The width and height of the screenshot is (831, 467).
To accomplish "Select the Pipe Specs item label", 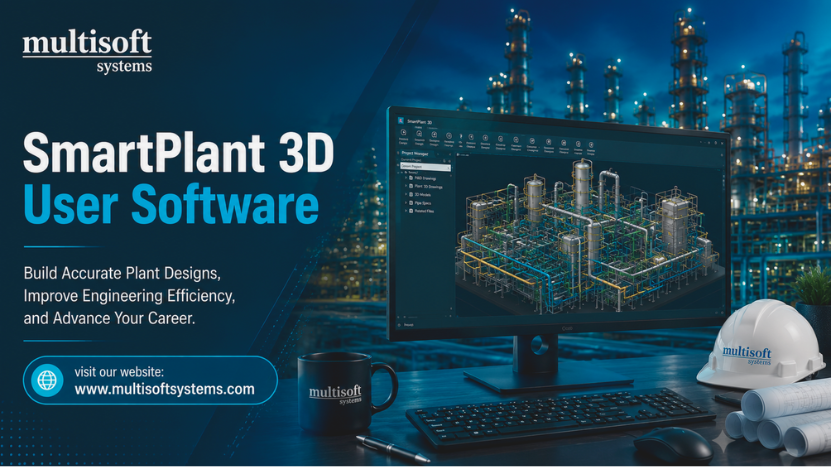I will coord(422,203).
